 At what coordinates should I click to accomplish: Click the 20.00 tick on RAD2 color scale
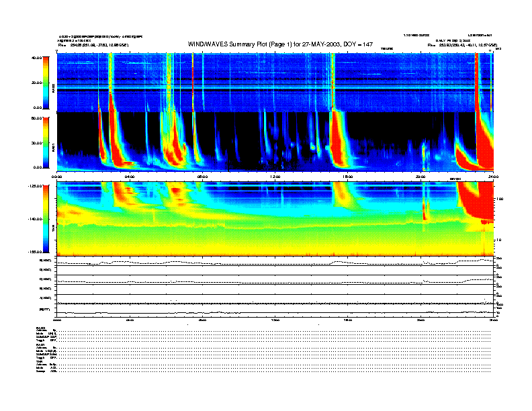click(x=37, y=83)
